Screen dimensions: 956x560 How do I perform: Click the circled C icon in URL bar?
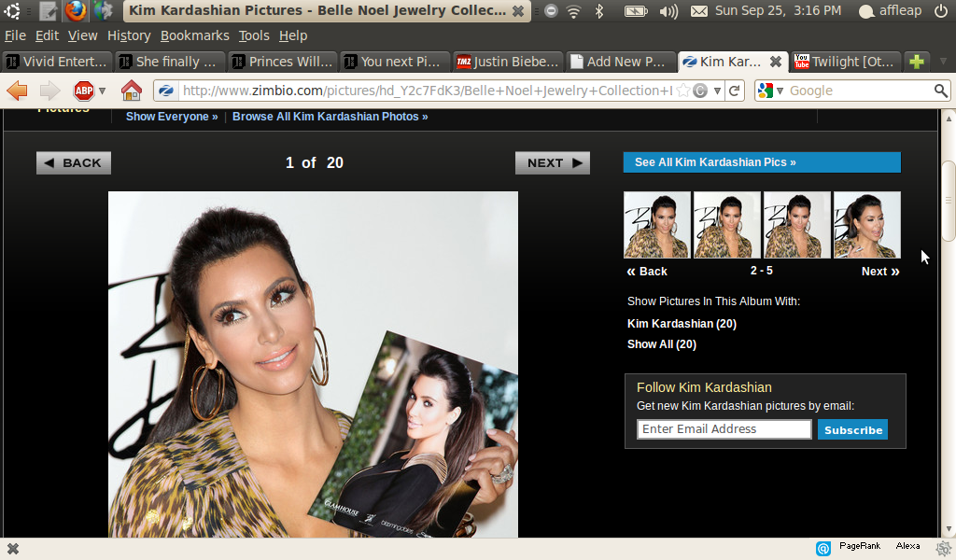point(700,91)
